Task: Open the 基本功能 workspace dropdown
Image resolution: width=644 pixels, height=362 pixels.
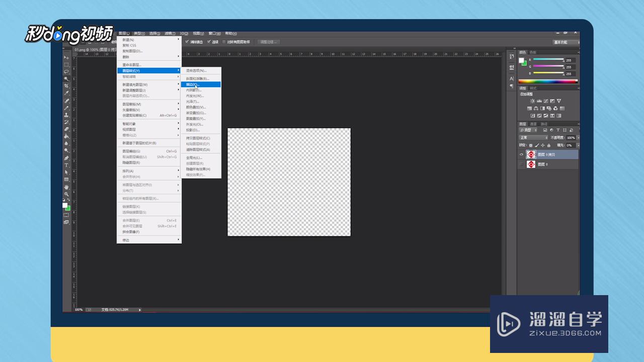Action: coord(566,42)
